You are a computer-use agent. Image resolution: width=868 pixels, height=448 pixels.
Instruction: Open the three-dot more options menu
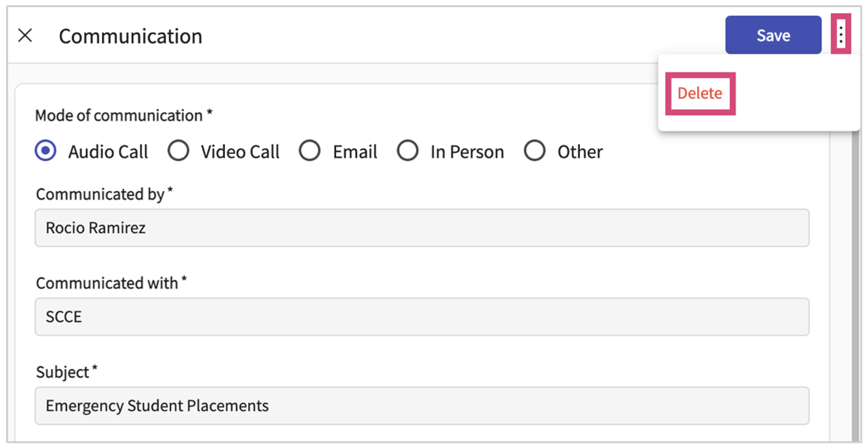pos(840,34)
